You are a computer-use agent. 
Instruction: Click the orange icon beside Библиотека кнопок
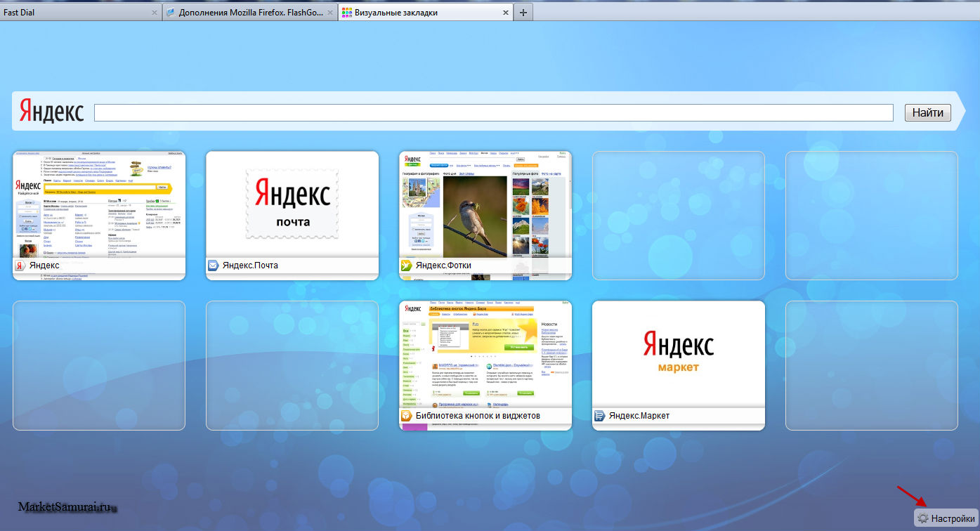point(406,416)
